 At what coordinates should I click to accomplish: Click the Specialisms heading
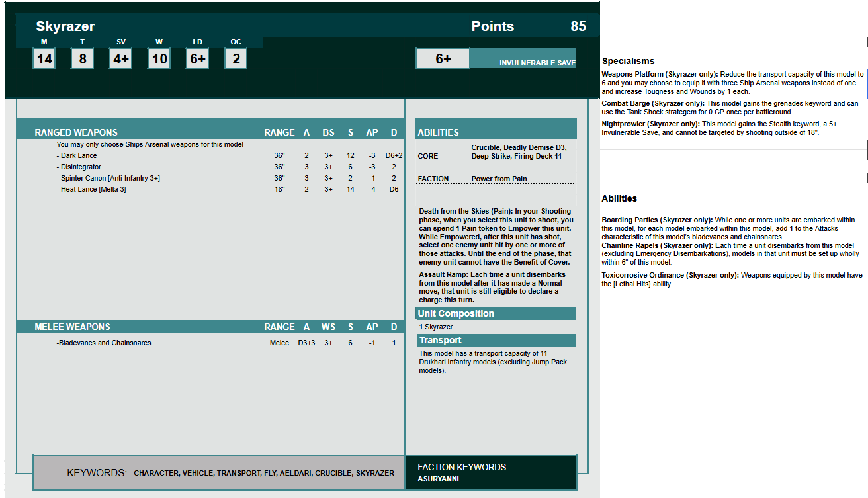(628, 61)
